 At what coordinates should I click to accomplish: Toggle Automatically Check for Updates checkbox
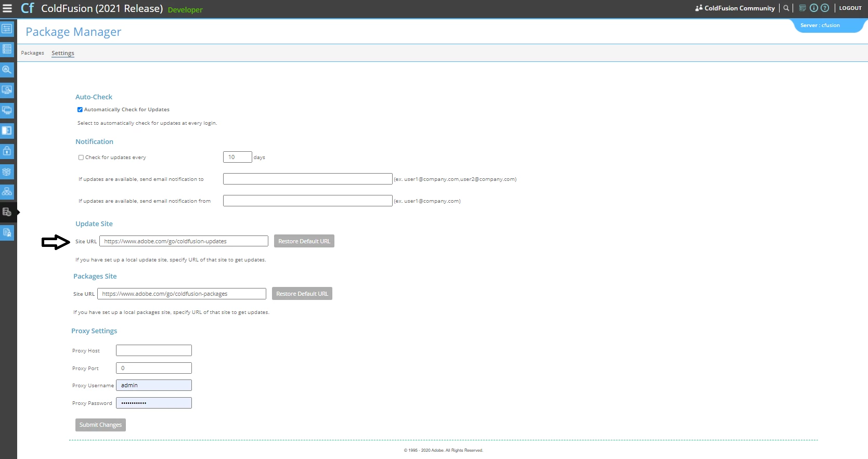[x=80, y=110]
